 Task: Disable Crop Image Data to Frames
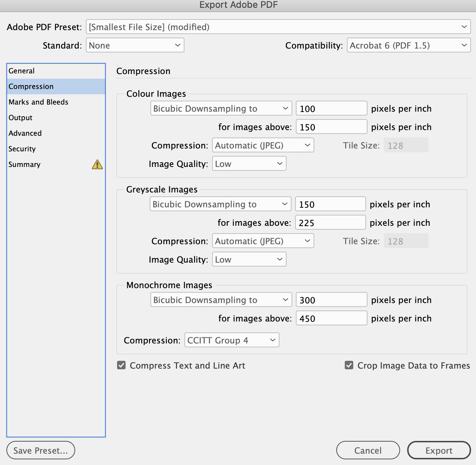[x=349, y=365]
